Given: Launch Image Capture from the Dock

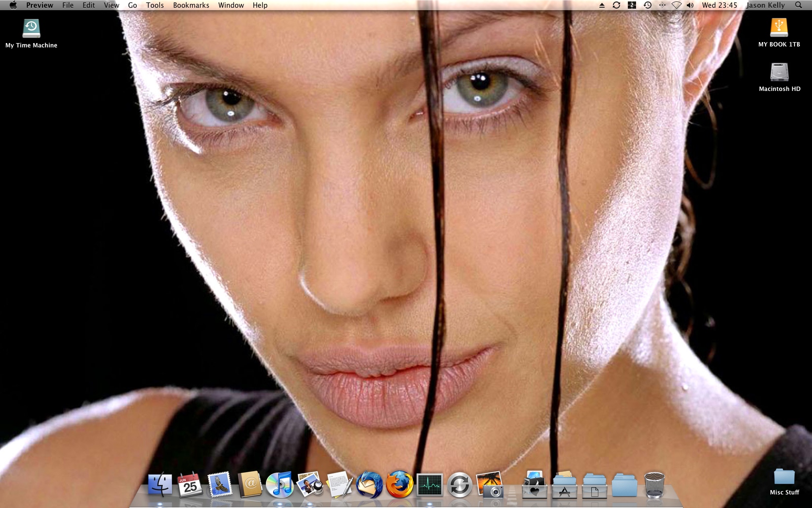Looking at the screenshot, I should pyautogui.click(x=490, y=484).
